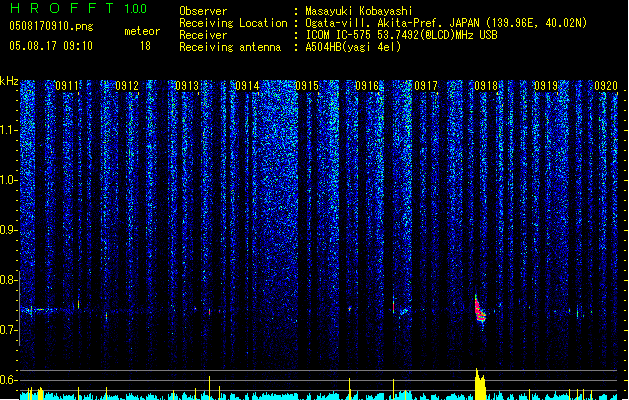Click the small red echo left of 0917

(x=394, y=305)
